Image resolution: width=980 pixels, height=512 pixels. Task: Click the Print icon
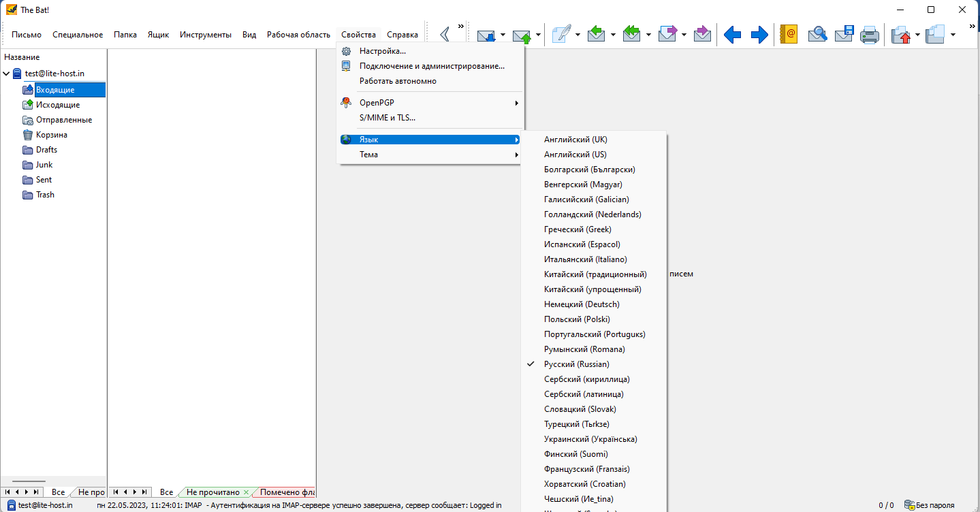(870, 35)
